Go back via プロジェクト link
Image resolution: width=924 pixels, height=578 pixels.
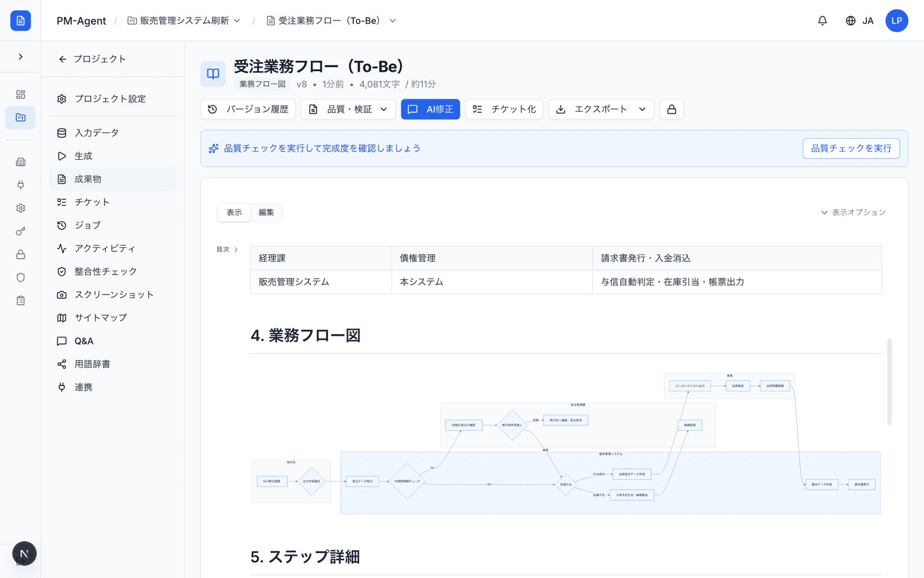pyautogui.click(x=92, y=59)
